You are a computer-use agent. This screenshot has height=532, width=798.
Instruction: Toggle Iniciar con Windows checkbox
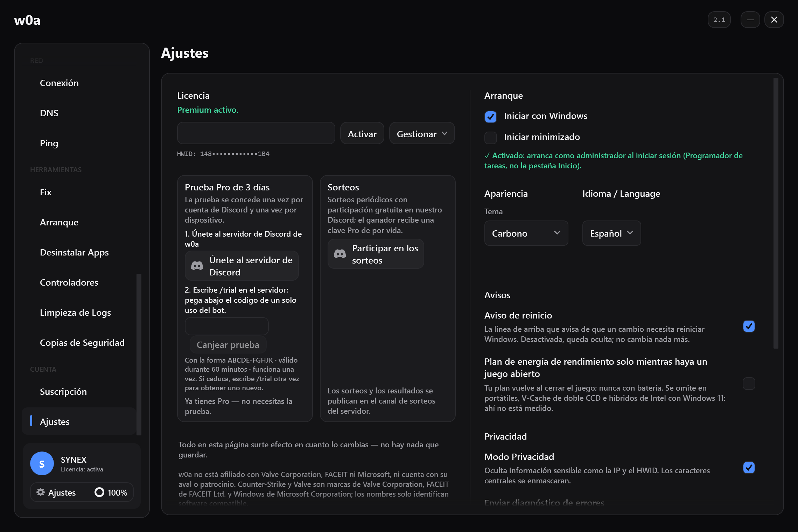[491, 117]
